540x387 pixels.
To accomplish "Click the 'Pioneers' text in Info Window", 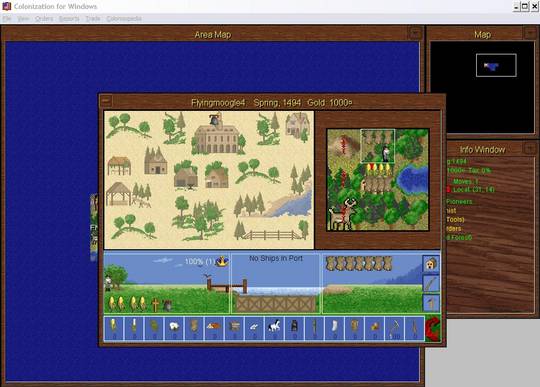I will click(x=459, y=201).
